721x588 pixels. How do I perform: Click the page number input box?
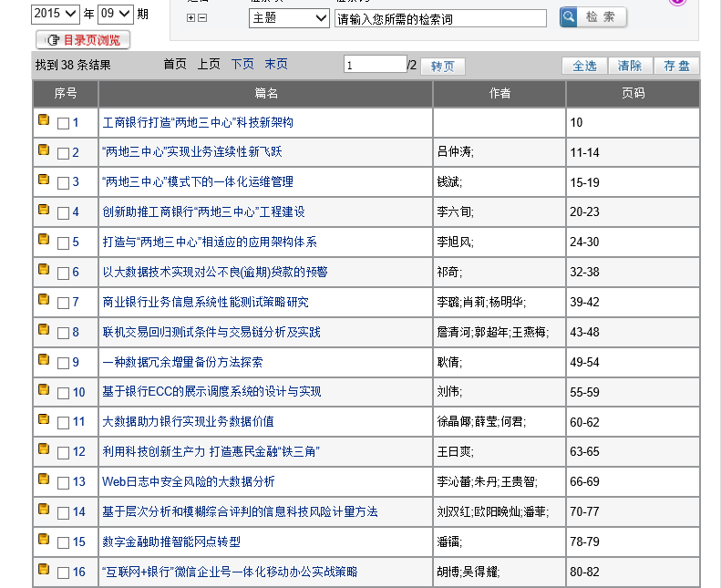pos(376,65)
